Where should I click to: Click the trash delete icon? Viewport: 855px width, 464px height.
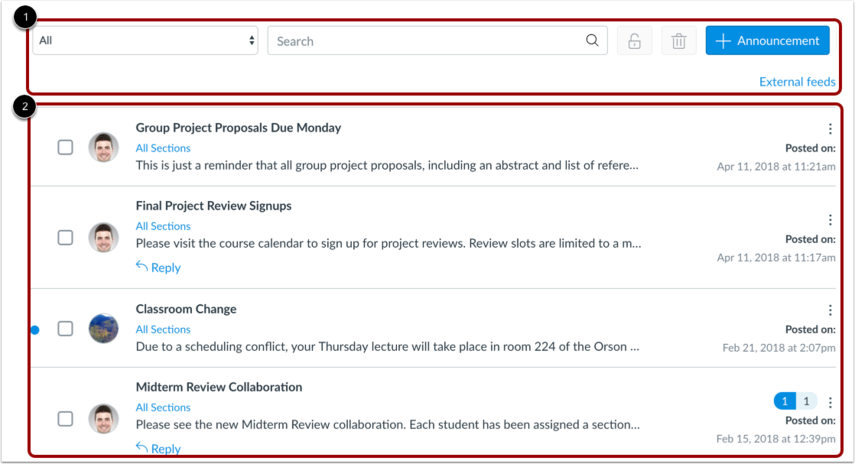click(x=679, y=41)
